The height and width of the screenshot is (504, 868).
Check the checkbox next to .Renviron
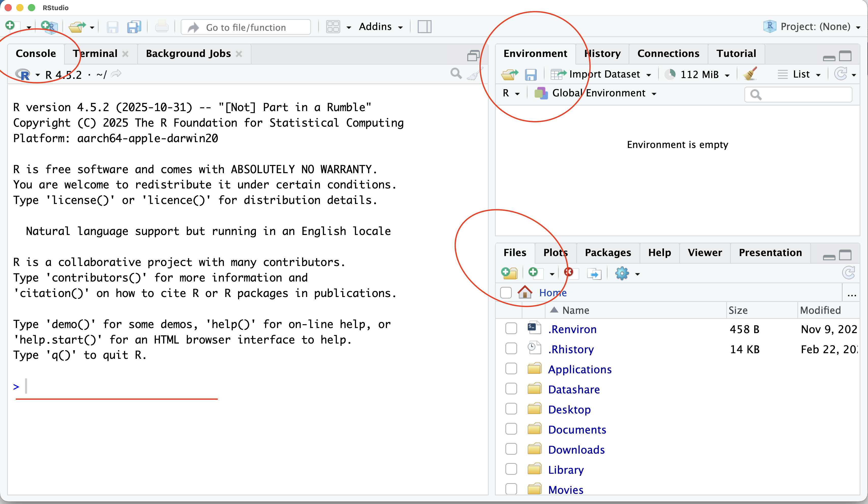(511, 329)
